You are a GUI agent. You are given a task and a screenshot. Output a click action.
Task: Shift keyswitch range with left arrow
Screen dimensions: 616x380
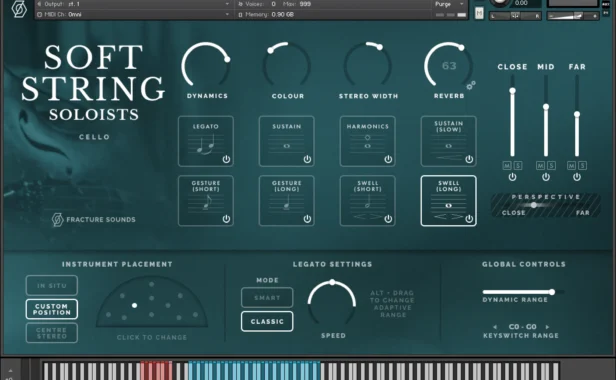pyautogui.click(x=495, y=327)
